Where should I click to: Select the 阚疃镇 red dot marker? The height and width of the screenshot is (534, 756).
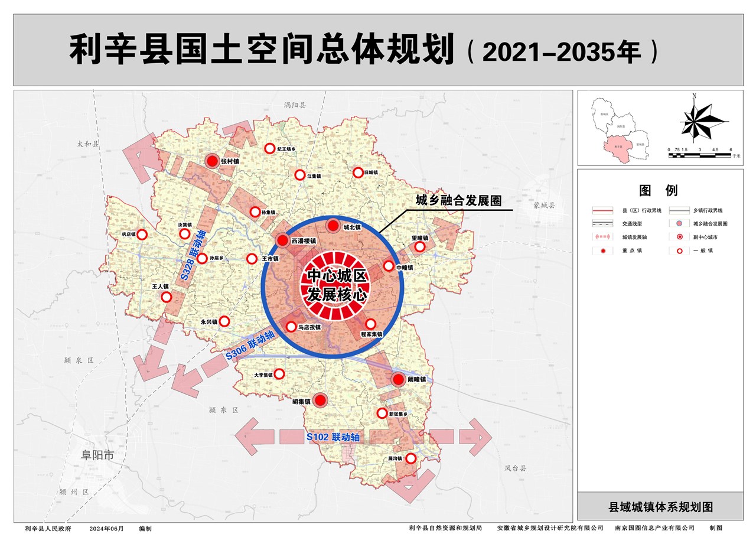399,379
